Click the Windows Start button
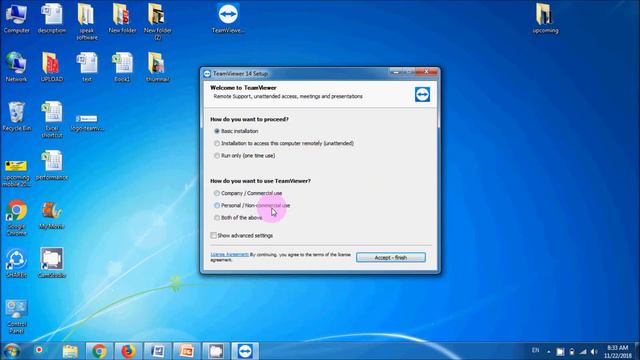Viewport: 640px width, 360px height. (x=11, y=351)
